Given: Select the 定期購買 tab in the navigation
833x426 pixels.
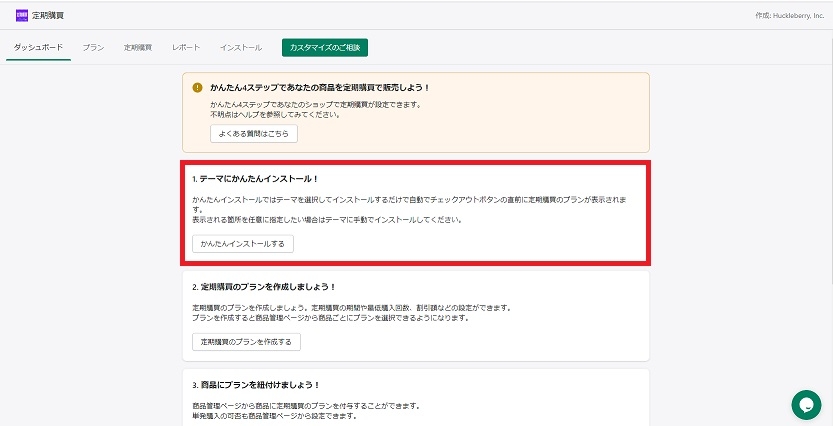Looking at the screenshot, I should [x=138, y=48].
